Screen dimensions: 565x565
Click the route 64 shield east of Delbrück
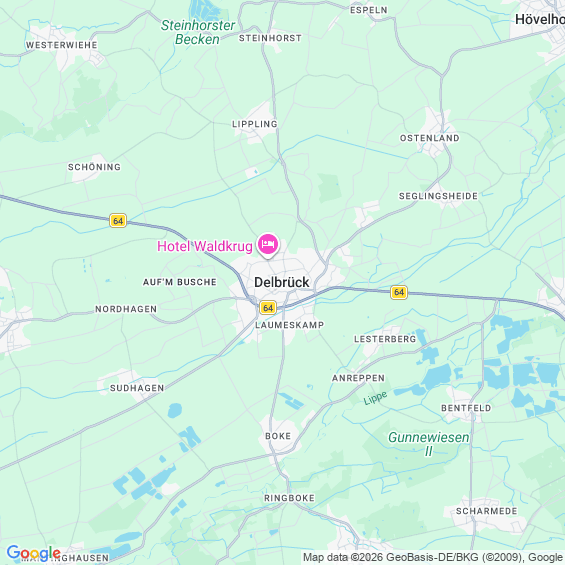click(x=399, y=292)
